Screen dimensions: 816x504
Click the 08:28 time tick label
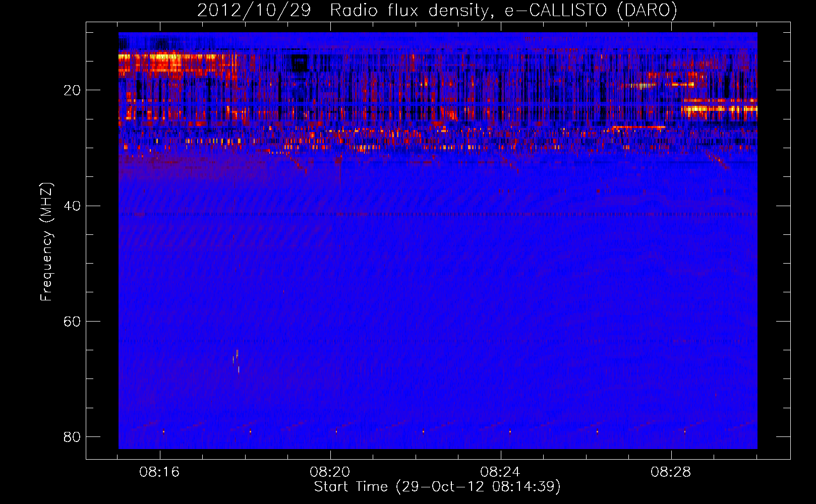pyautogui.click(x=671, y=472)
